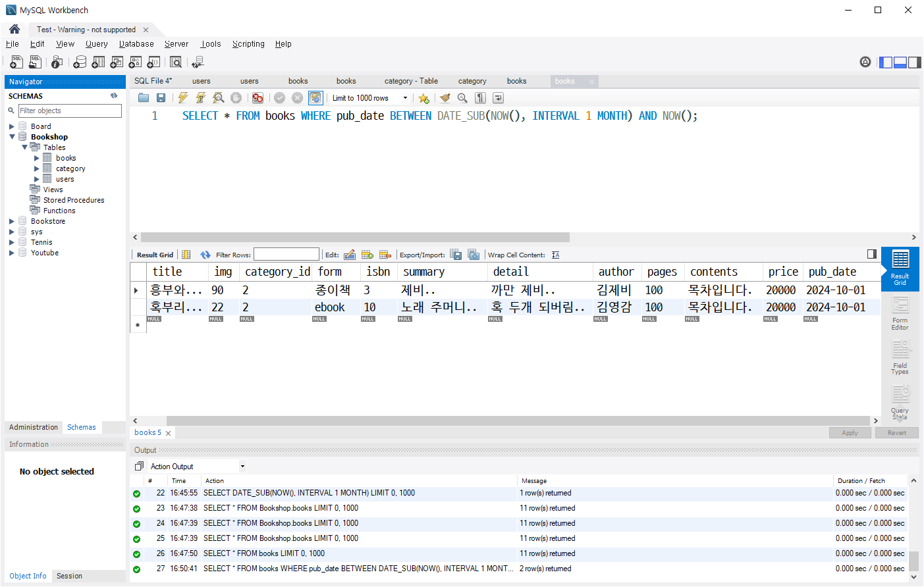Toggle the auto-commit mode button

(315, 98)
